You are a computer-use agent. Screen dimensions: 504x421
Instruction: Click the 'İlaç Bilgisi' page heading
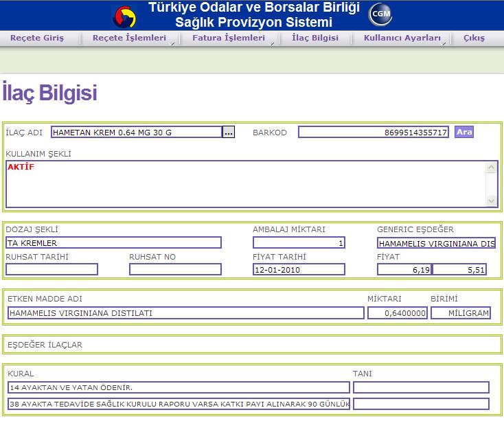(x=50, y=92)
